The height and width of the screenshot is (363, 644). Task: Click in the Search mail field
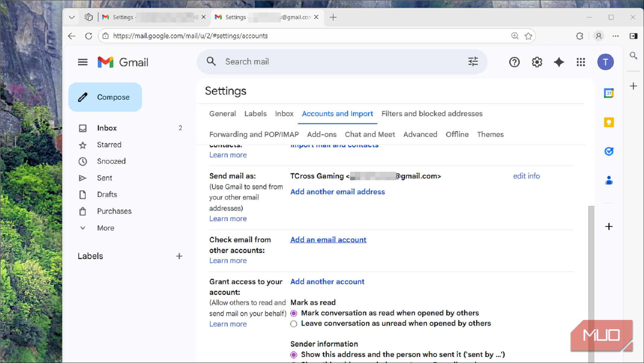342,62
